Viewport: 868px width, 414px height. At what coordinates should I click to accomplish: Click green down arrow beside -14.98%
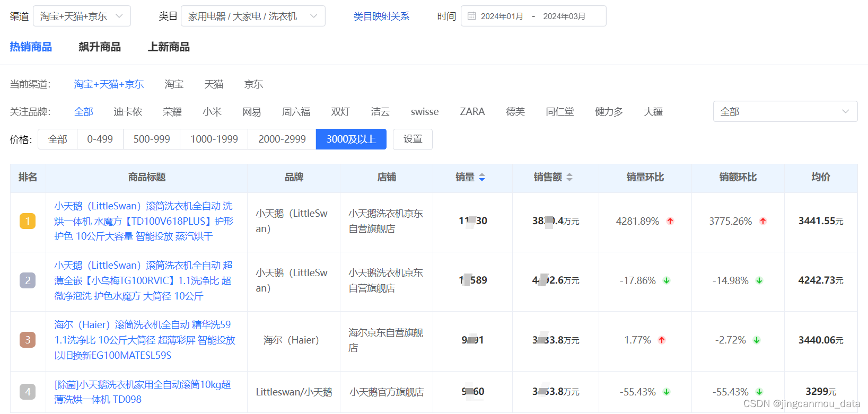759,280
